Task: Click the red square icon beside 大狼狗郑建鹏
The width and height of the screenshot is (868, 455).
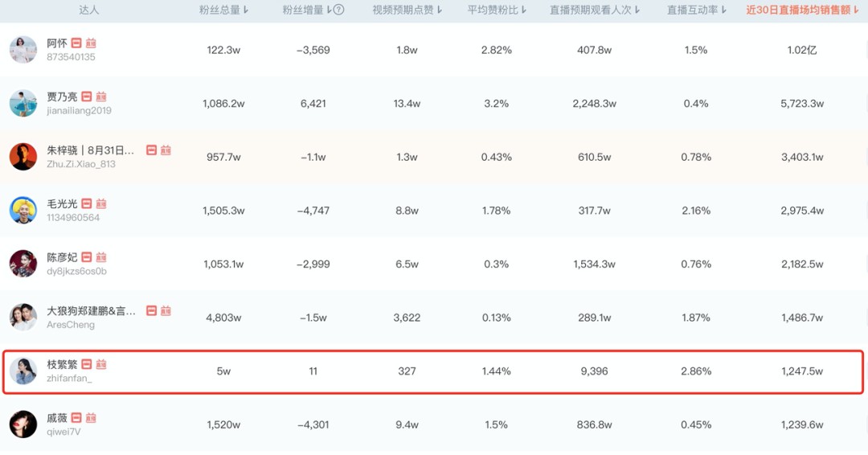Action: click(x=151, y=311)
